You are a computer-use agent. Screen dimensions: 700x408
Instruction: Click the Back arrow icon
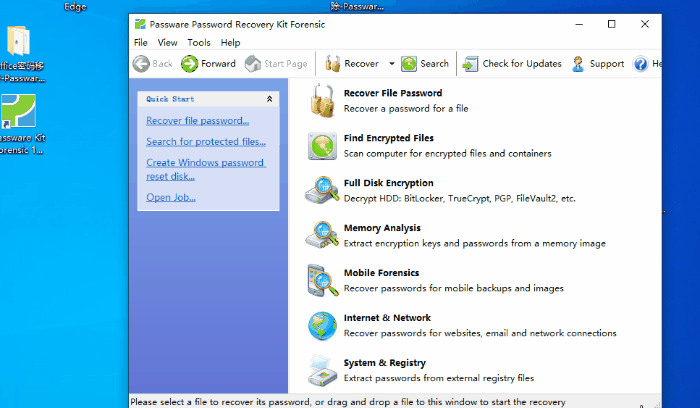pyautogui.click(x=141, y=64)
